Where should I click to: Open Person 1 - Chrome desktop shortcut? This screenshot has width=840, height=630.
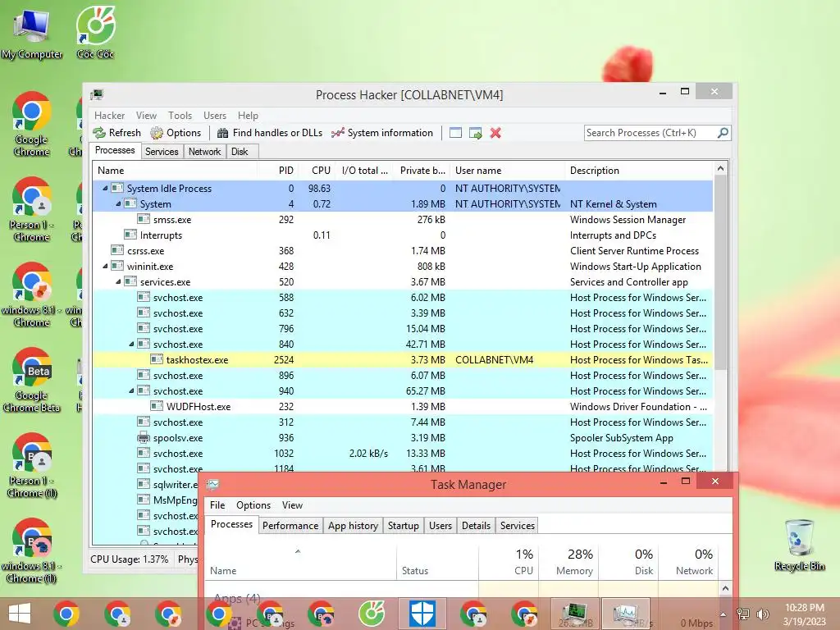(32, 209)
